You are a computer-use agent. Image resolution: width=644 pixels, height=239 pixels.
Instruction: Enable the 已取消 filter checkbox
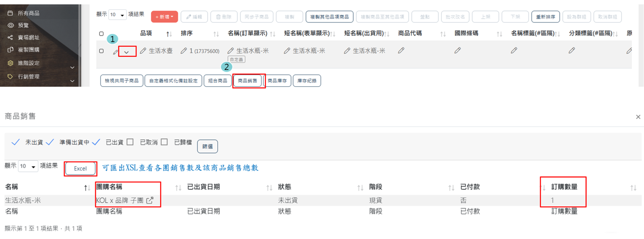coord(130,142)
